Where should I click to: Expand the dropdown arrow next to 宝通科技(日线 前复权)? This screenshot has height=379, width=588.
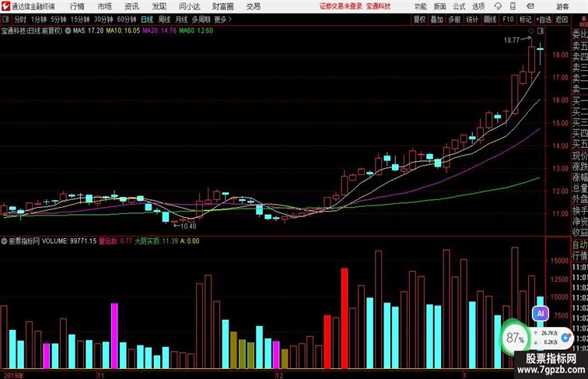click(x=68, y=31)
